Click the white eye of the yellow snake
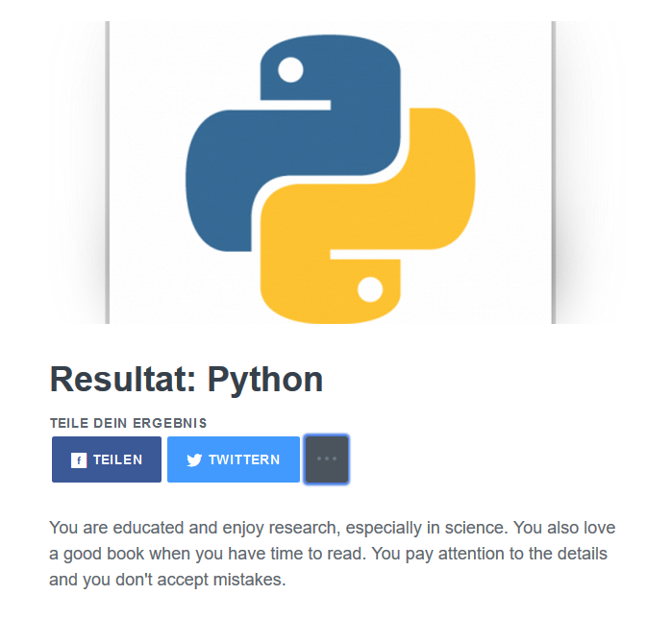Image resolution: width=672 pixels, height=620 pixels. tap(369, 287)
